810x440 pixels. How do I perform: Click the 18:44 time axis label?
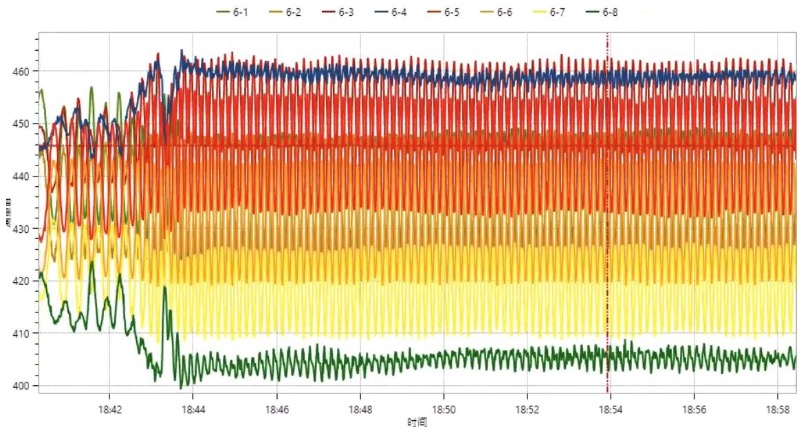point(193,410)
